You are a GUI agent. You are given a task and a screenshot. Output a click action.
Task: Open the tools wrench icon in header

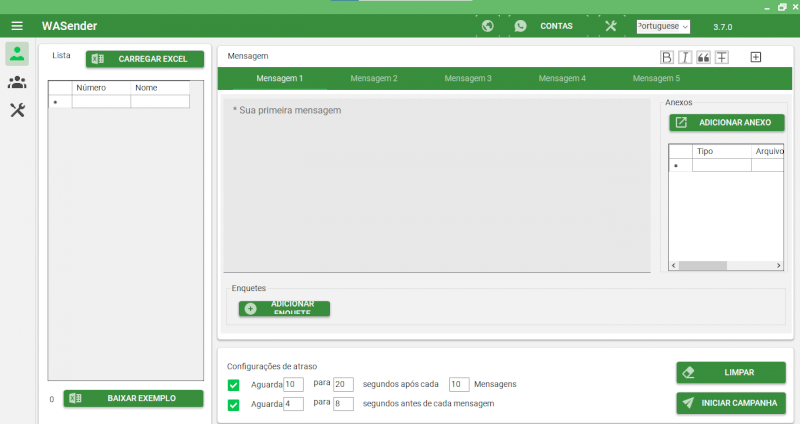(x=610, y=26)
